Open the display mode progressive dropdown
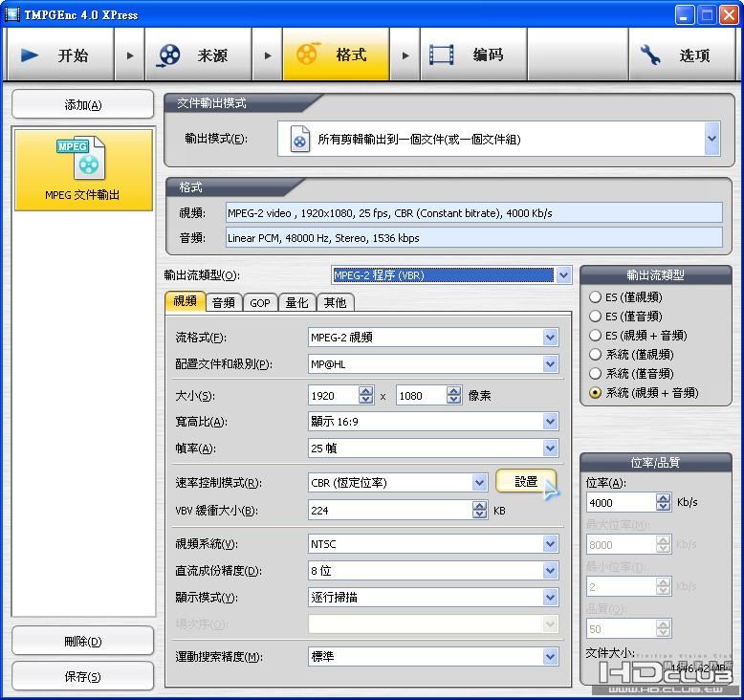 coord(551,597)
